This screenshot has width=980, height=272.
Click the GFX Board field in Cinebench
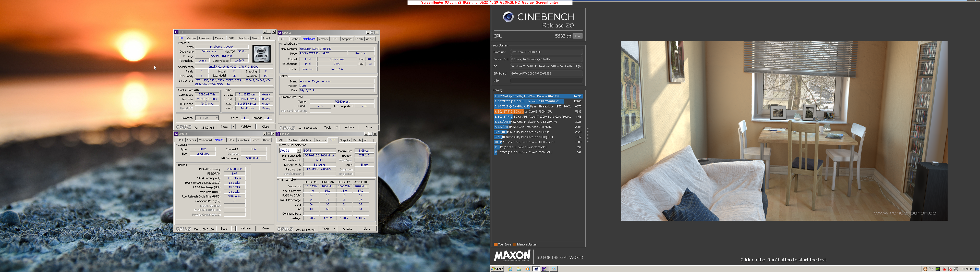(546, 73)
